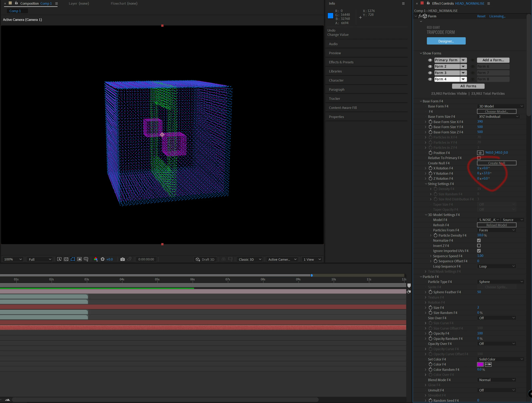Click the blue Designer button
This screenshot has width=532, height=403.
446,41
